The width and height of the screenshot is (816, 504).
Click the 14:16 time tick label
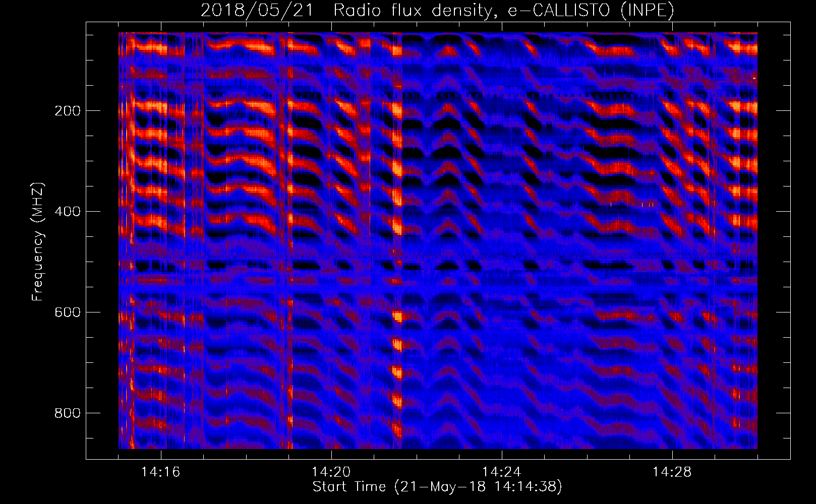click(161, 472)
